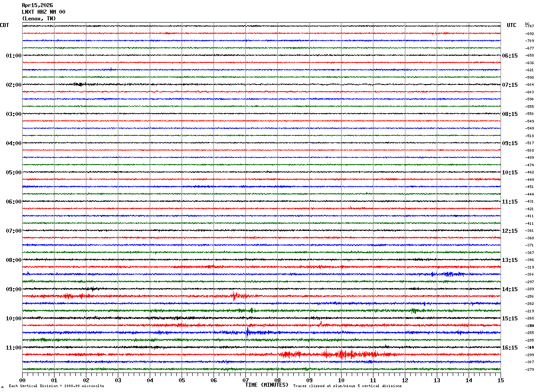Click the 06:15 UTC row label
The width and height of the screenshot is (536, 392).
click(510, 56)
